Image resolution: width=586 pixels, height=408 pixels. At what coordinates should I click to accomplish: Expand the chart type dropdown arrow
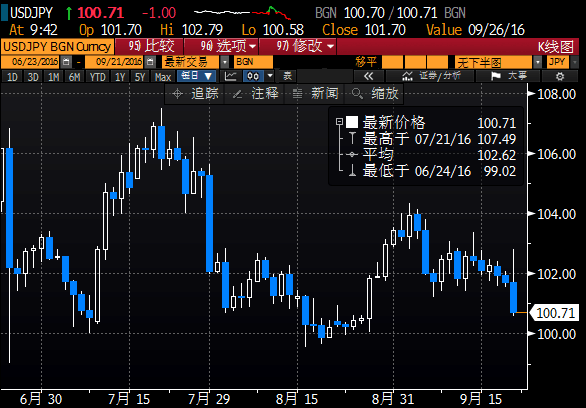tap(270, 77)
